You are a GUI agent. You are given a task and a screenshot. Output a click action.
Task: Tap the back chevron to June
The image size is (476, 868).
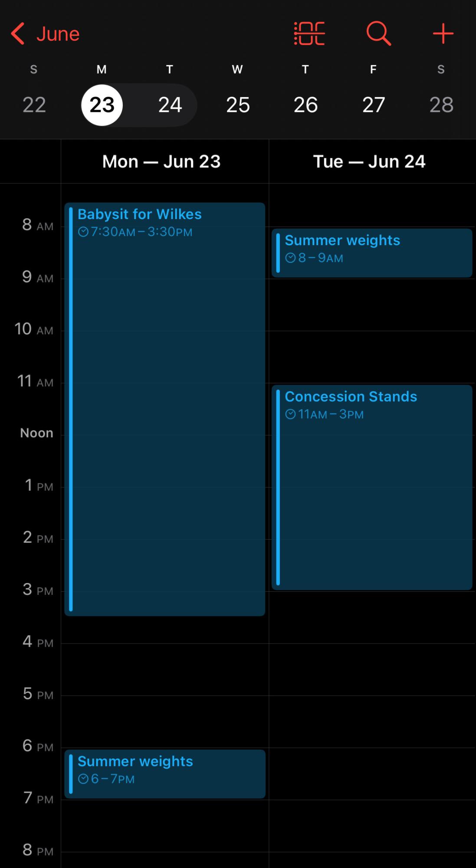pos(18,34)
